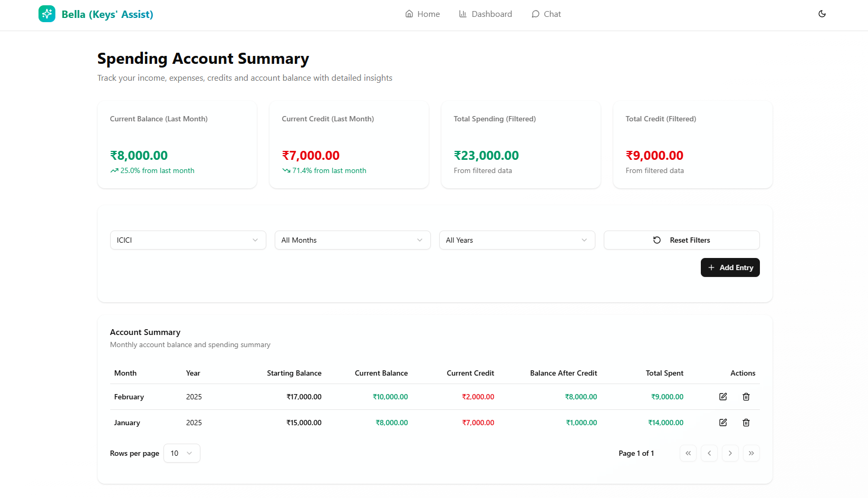Viewport: 868px width, 498px height.
Task: Open the ICICI bank selector dropdown
Action: (188, 240)
